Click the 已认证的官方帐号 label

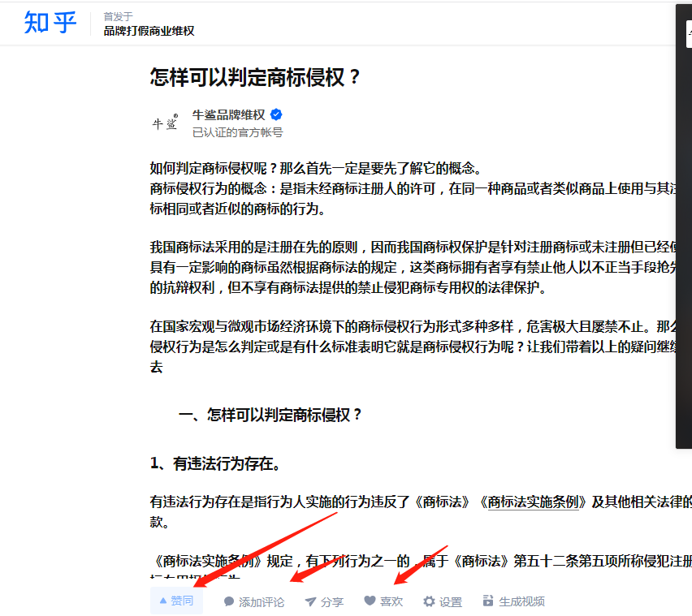[x=237, y=132]
